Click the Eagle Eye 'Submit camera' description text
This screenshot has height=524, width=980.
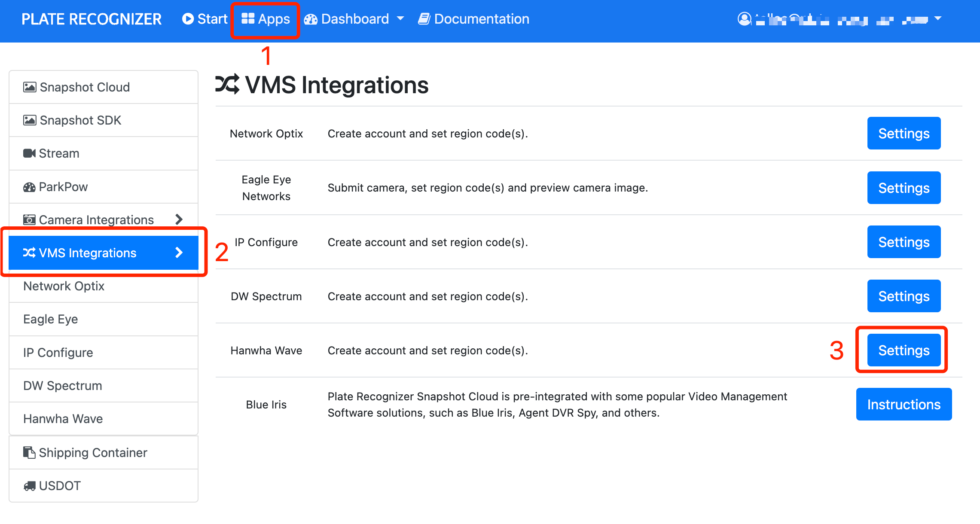488,188
